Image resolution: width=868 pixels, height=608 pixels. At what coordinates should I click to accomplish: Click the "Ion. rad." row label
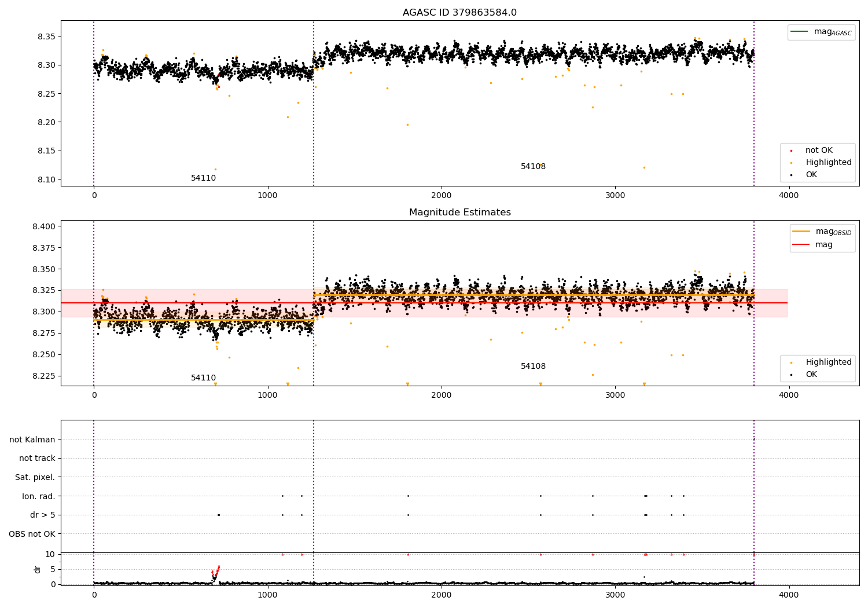coord(39,496)
